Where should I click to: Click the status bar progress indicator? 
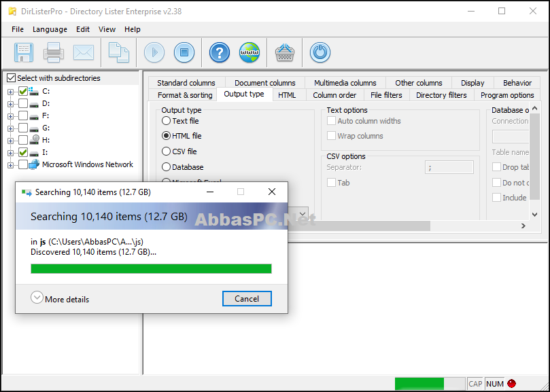(x=430, y=384)
